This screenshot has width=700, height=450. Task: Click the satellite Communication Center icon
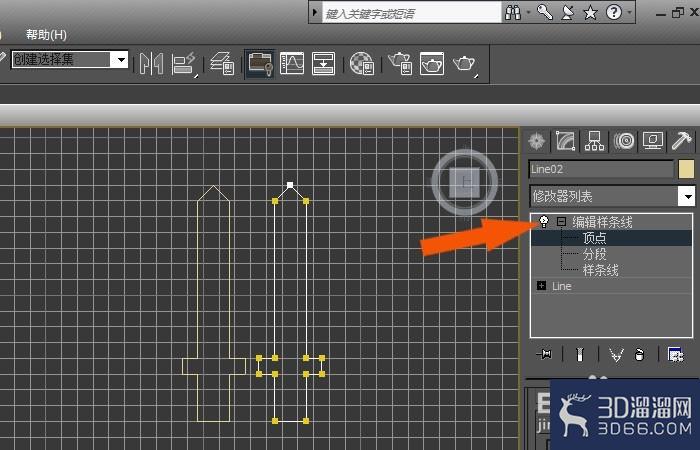coord(567,12)
